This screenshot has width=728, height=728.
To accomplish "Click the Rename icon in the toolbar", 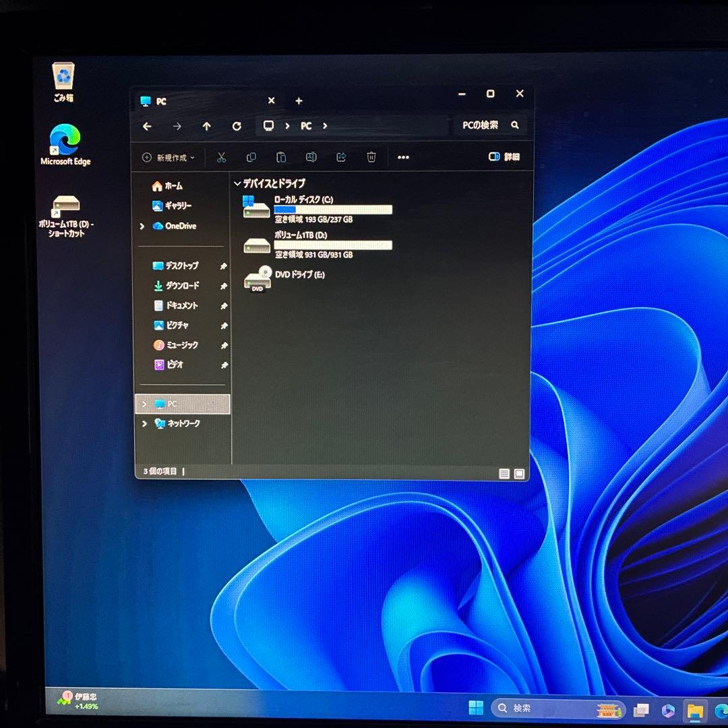I will [x=311, y=157].
